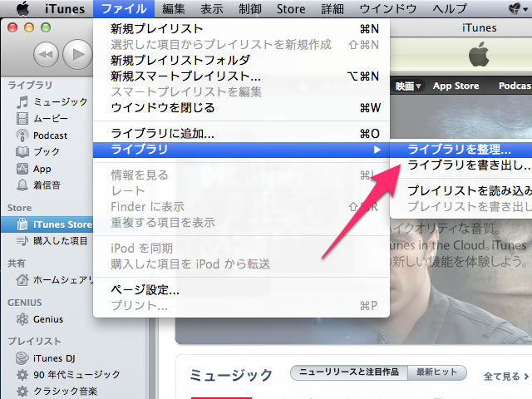
Task: Open Podcast tab in store bar
Action: point(515,86)
